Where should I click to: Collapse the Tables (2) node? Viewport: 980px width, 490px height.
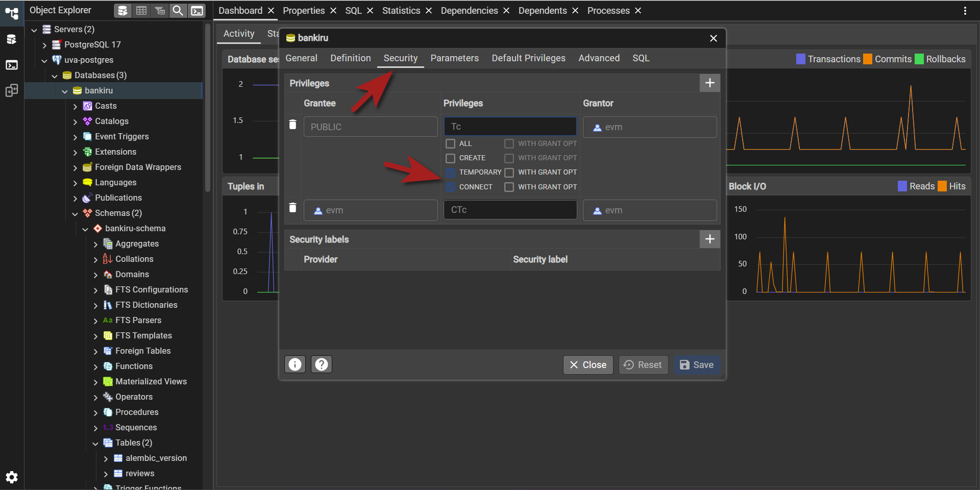(95, 443)
